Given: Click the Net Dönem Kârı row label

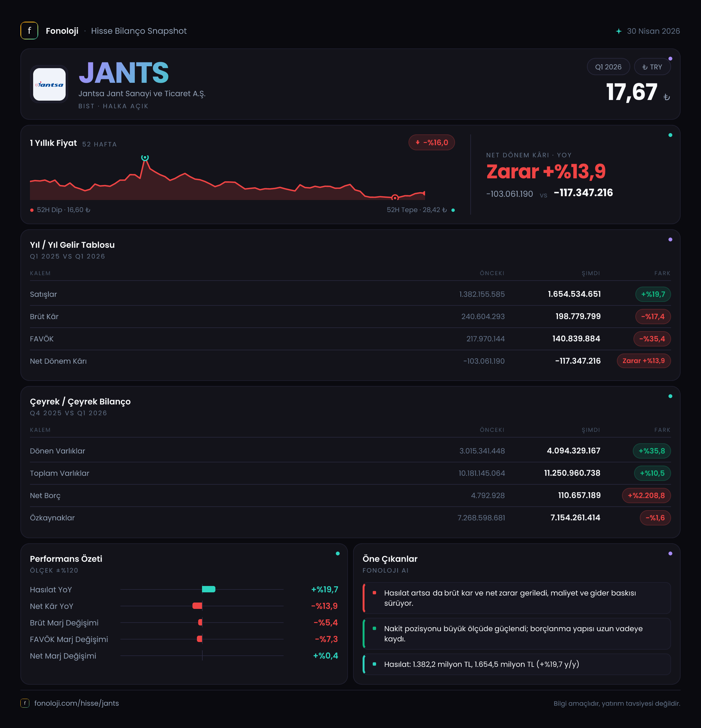Looking at the screenshot, I should point(58,361).
